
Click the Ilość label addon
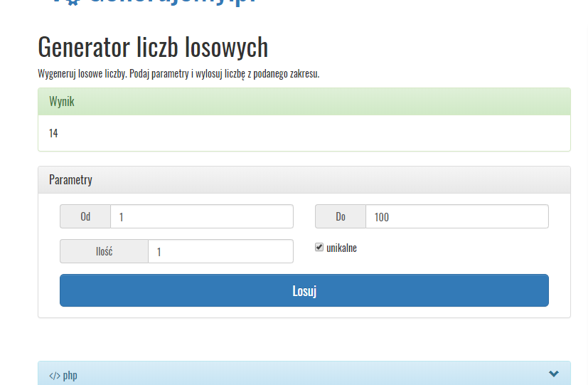(x=105, y=251)
